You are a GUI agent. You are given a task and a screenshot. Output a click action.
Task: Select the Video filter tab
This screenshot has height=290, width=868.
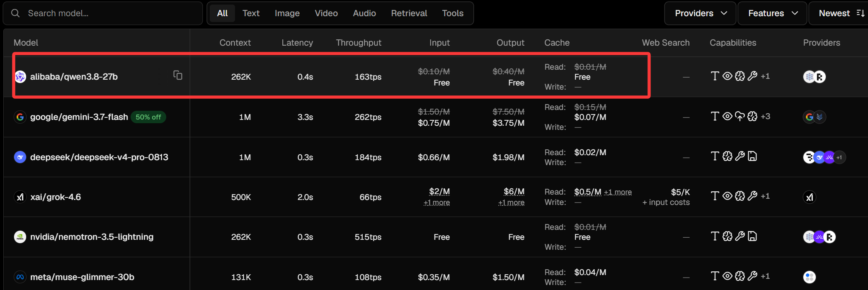pyautogui.click(x=326, y=13)
